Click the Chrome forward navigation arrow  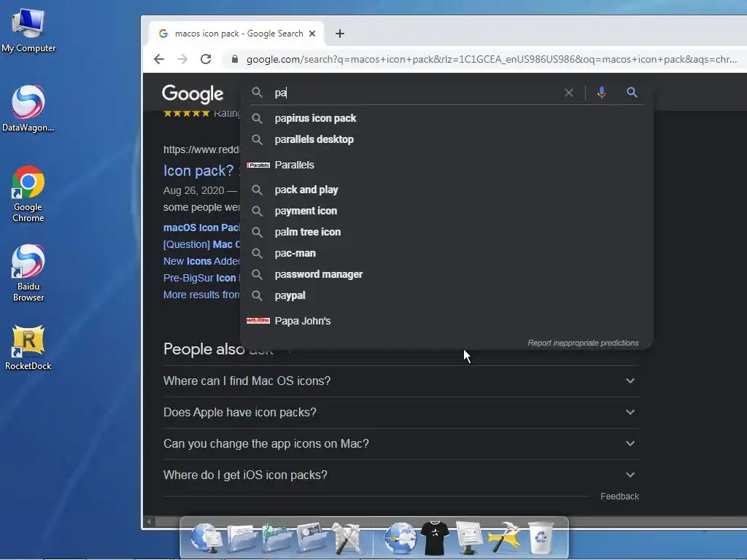[182, 59]
